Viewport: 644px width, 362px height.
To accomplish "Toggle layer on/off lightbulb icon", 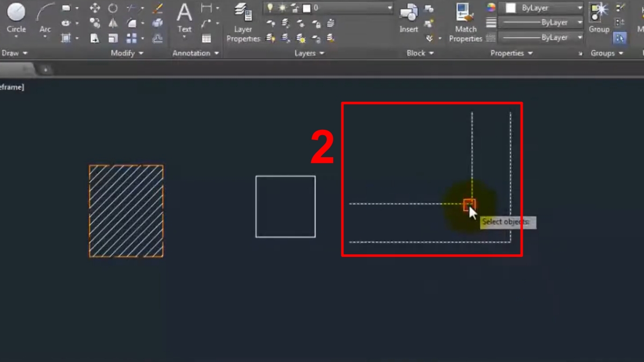I will [270, 8].
